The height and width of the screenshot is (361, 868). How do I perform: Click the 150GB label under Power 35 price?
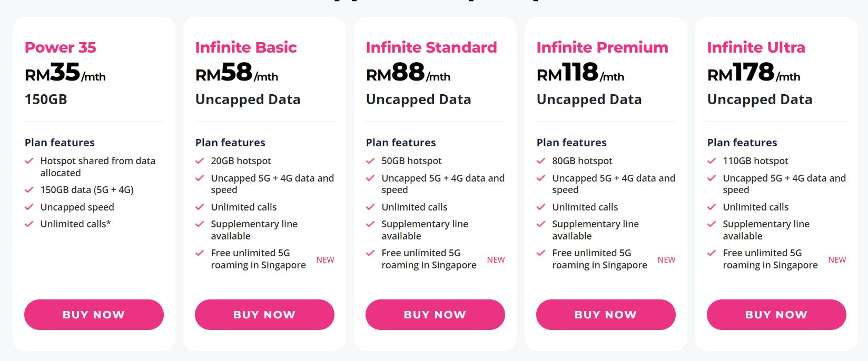pos(45,99)
